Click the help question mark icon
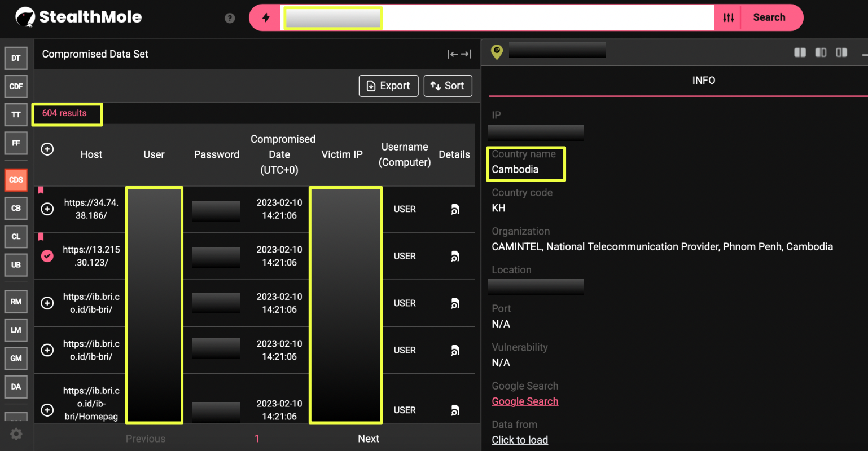 tap(230, 18)
